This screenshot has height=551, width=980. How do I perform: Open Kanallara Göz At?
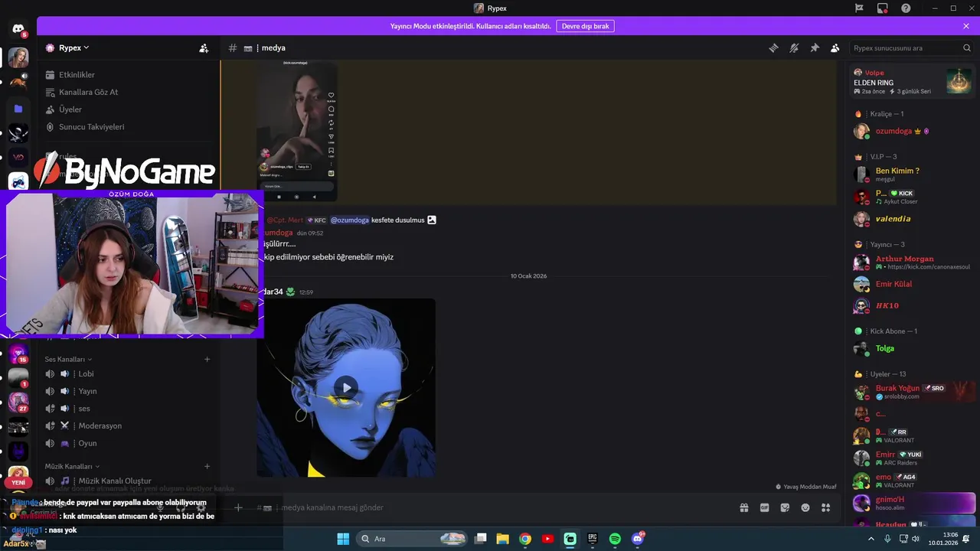[x=88, y=92]
